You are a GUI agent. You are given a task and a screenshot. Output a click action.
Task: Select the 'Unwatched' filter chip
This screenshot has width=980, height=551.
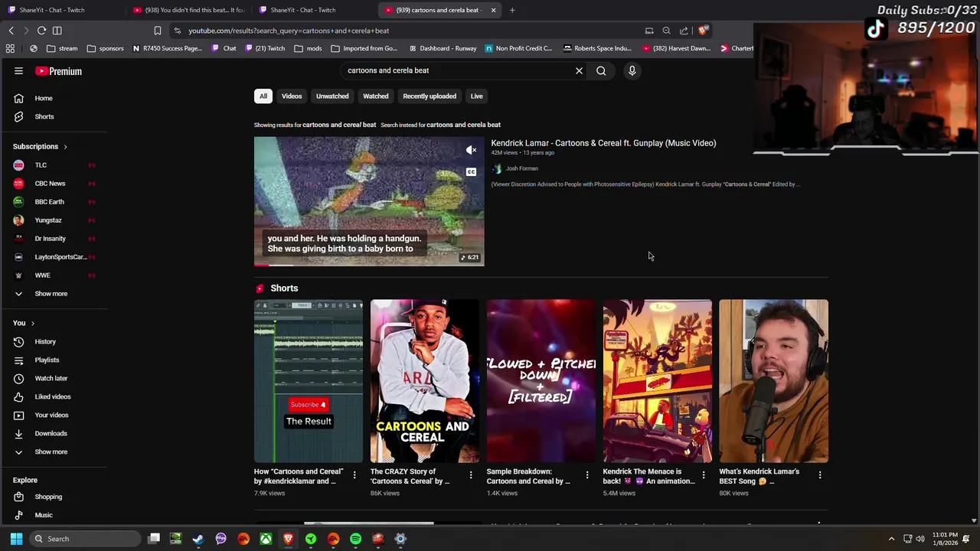(x=332, y=96)
